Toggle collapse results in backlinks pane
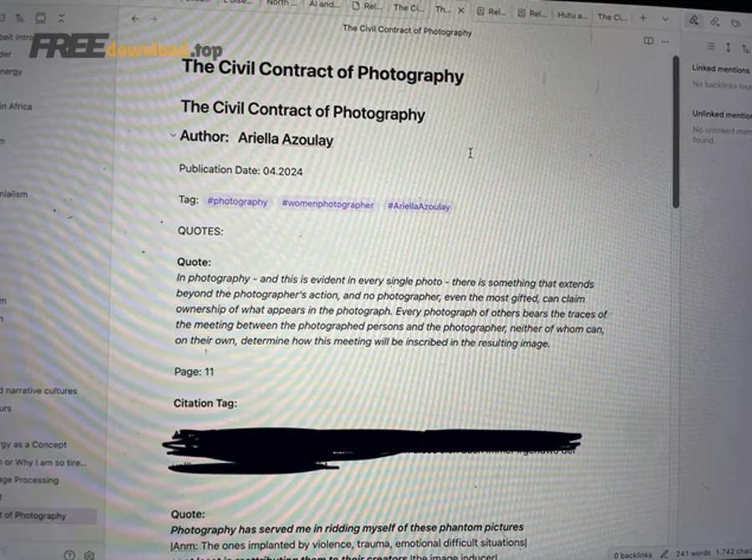Image resolution: width=752 pixels, height=560 pixels. coord(711,47)
